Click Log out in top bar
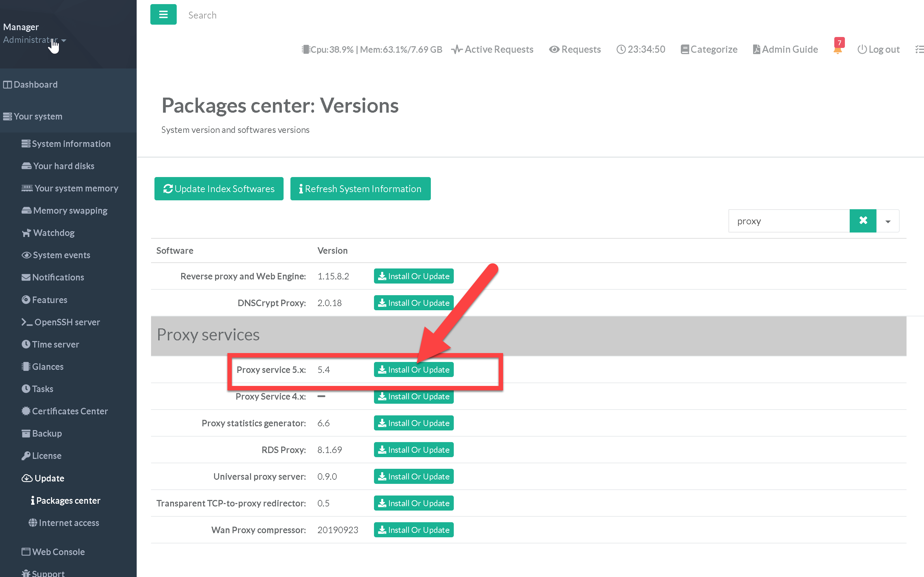The image size is (924, 577). click(878, 49)
